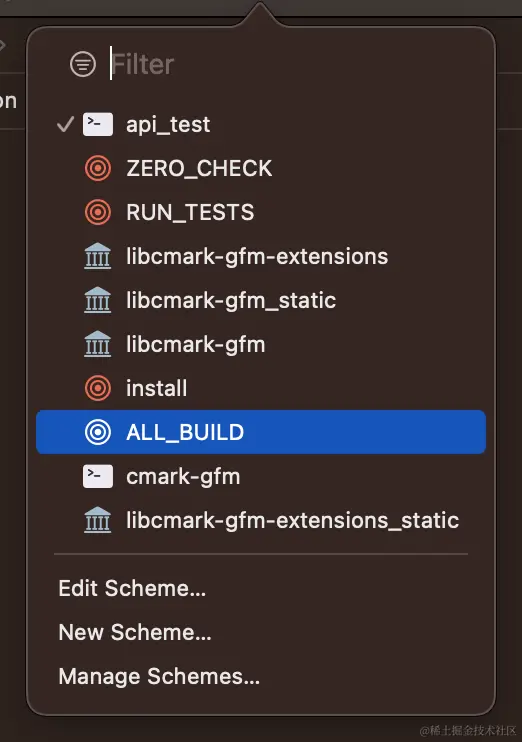This screenshot has height=742, width=522.
Task: Click the checkmark beside api_test scheme
Action: (65, 124)
